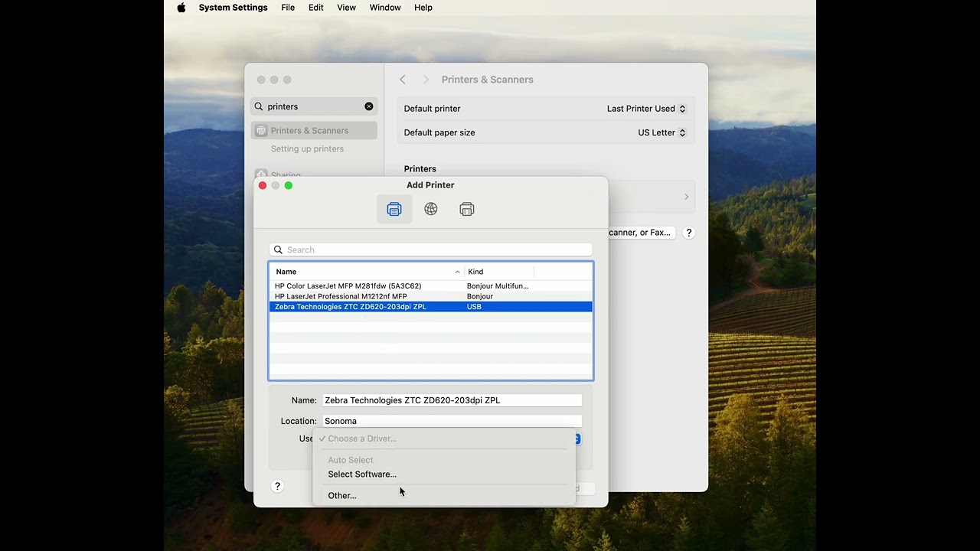The height and width of the screenshot is (551, 980).
Task: Open the Window menu
Action: pos(385,8)
